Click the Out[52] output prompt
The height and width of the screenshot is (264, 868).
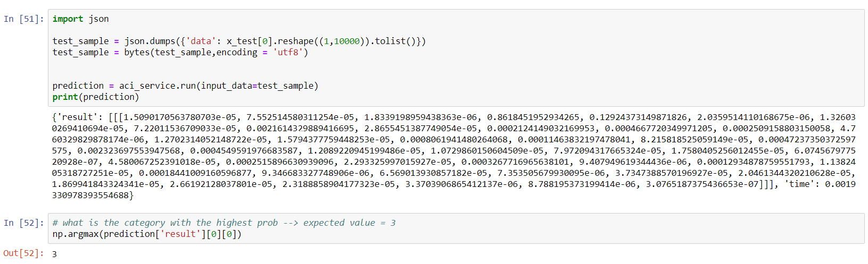coord(23,254)
